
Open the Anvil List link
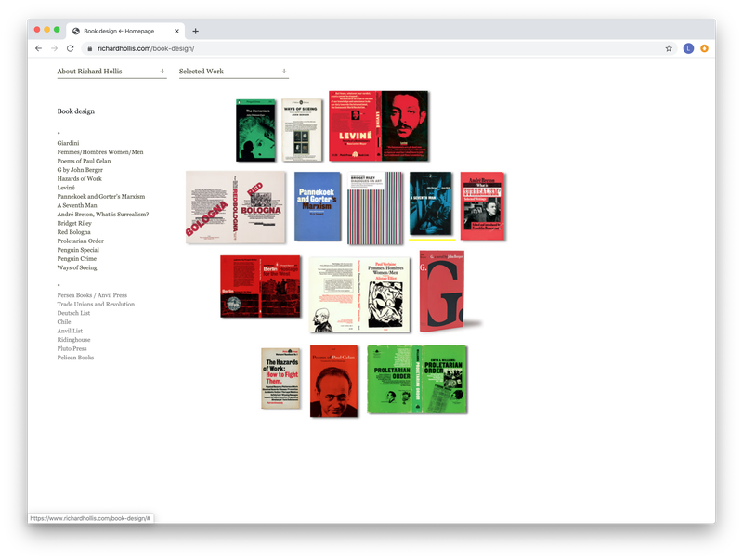(70, 332)
